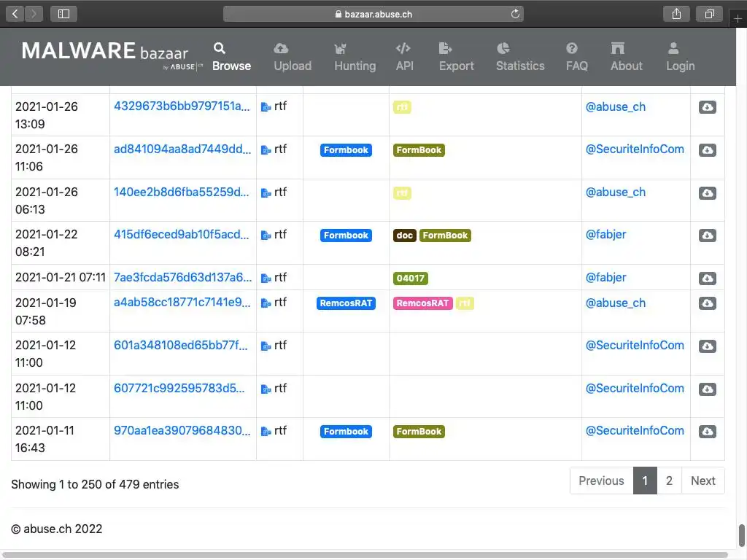Download sample 7ae3fcda576d63d137a6
Image resolution: width=747 pixels, height=560 pixels.
click(708, 278)
